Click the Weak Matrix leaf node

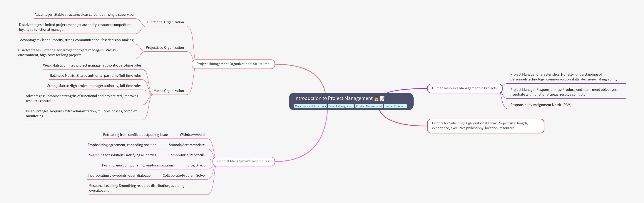pyautogui.click(x=92, y=66)
